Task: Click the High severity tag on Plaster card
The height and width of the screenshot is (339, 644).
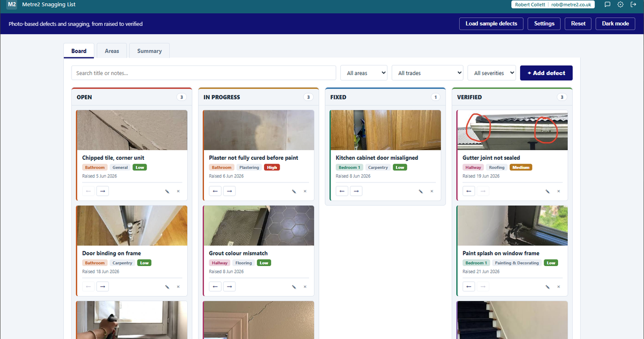Action: click(272, 167)
